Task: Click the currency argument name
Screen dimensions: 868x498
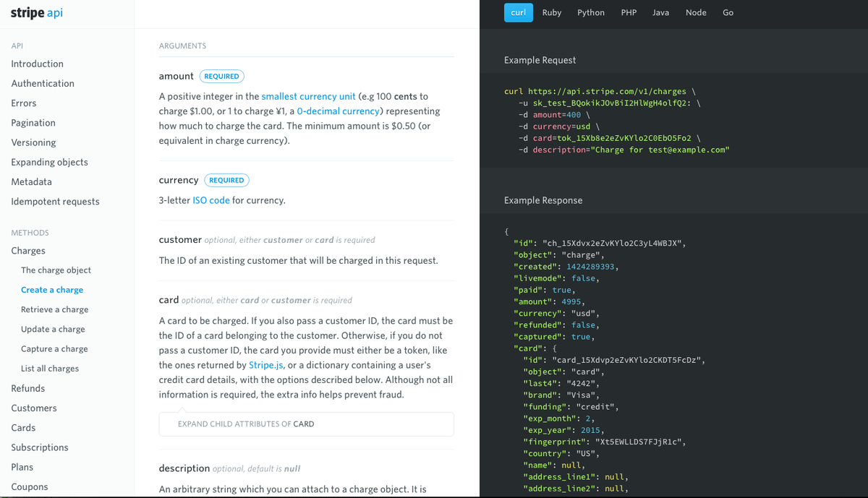Action: tap(179, 180)
